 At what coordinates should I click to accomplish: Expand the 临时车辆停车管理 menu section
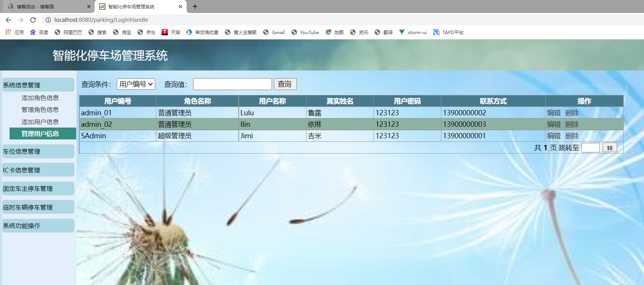(x=38, y=207)
